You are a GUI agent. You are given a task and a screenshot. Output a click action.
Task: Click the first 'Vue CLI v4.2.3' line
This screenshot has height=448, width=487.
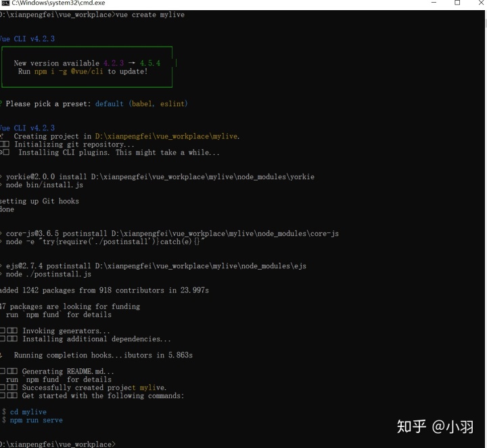pos(27,39)
